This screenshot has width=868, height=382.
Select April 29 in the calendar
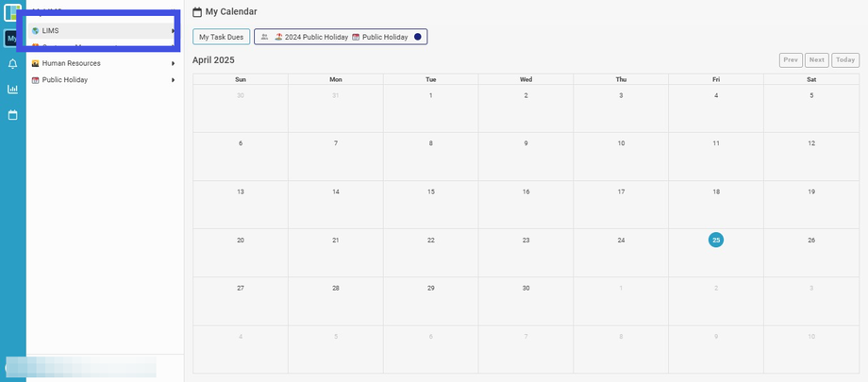point(430,301)
